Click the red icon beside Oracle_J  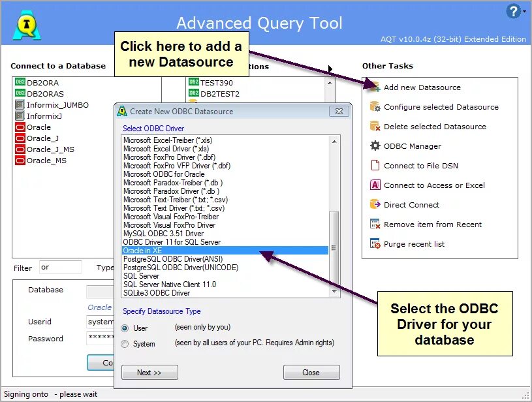[x=20, y=138]
